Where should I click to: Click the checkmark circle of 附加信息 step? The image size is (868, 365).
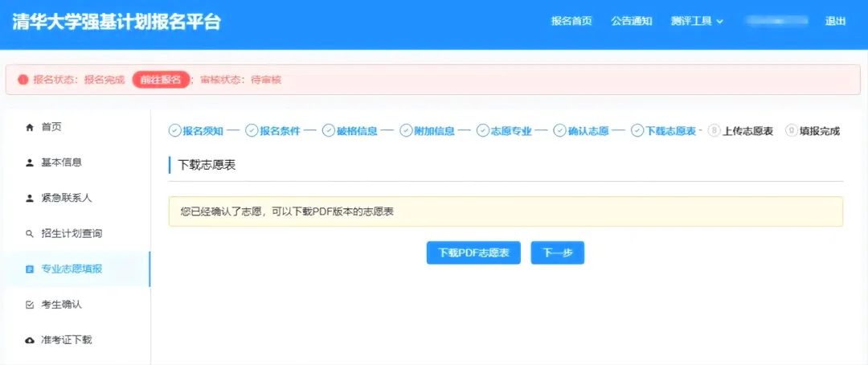(x=406, y=131)
